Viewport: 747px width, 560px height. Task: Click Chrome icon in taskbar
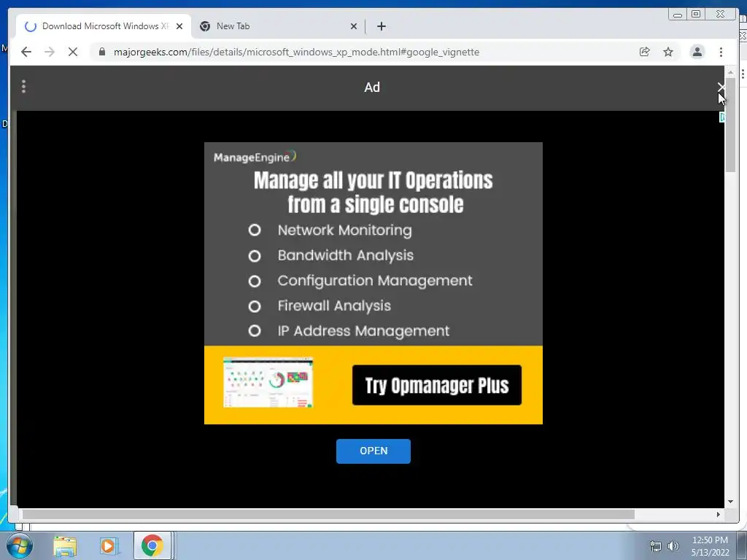tap(152, 545)
